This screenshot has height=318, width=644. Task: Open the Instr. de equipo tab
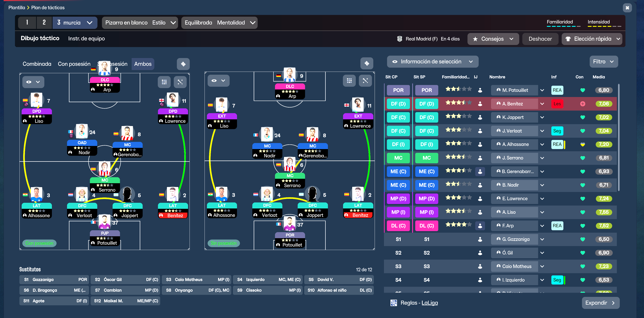(86, 39)
